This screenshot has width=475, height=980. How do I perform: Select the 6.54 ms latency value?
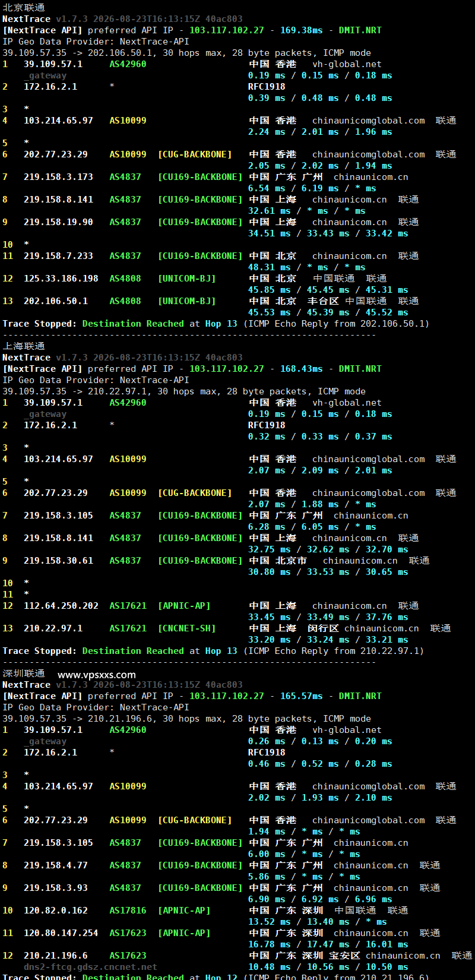[267, 188]
